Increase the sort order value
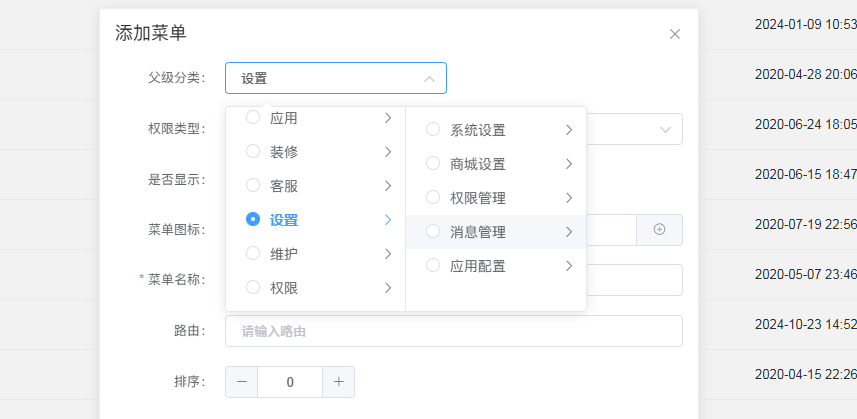The image size is (857, 419). (339, 382)
